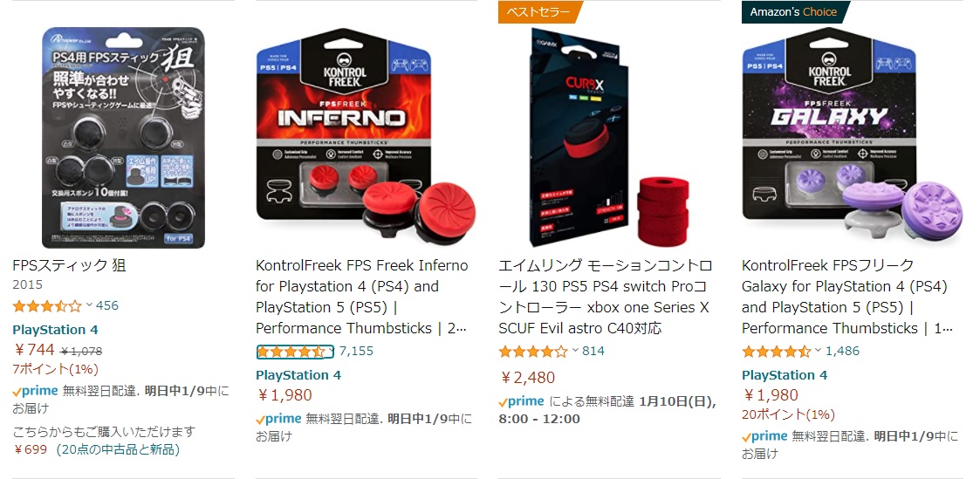Click the star rating of FPSスティック 狙

47,306
